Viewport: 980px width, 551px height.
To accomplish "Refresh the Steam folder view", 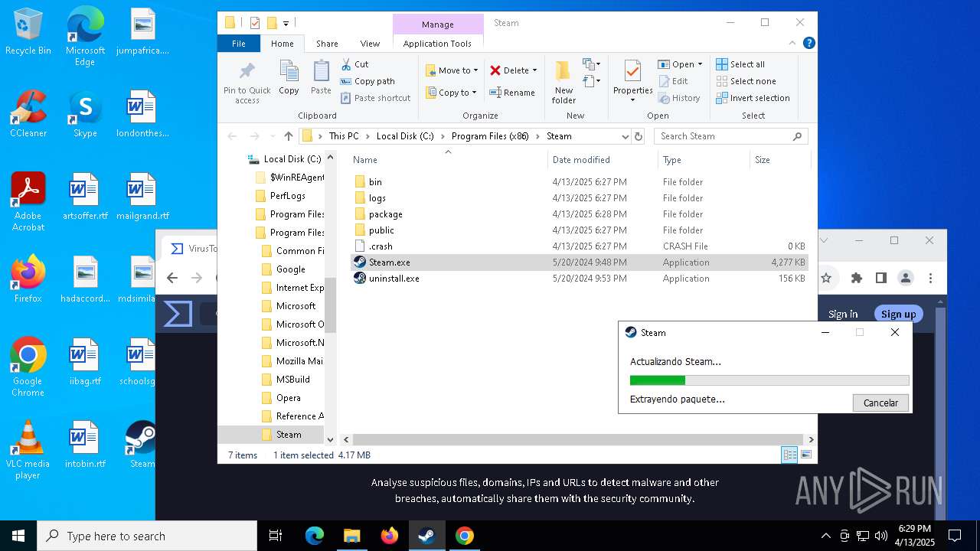I will (x=639, y=136).
